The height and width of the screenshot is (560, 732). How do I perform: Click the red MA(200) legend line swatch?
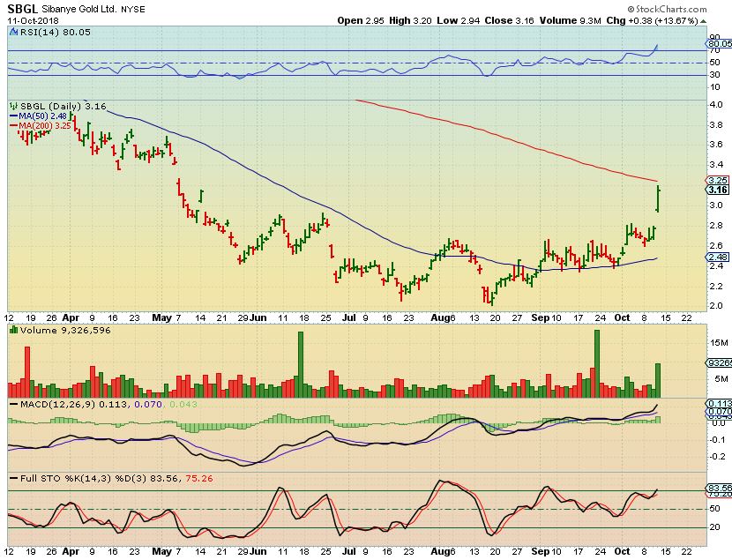point(13,125)
